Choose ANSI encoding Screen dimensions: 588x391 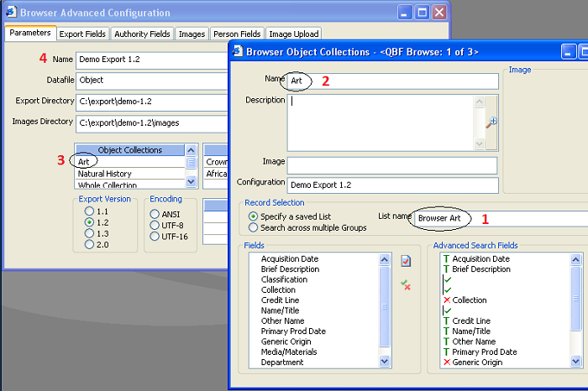point(155,214)
